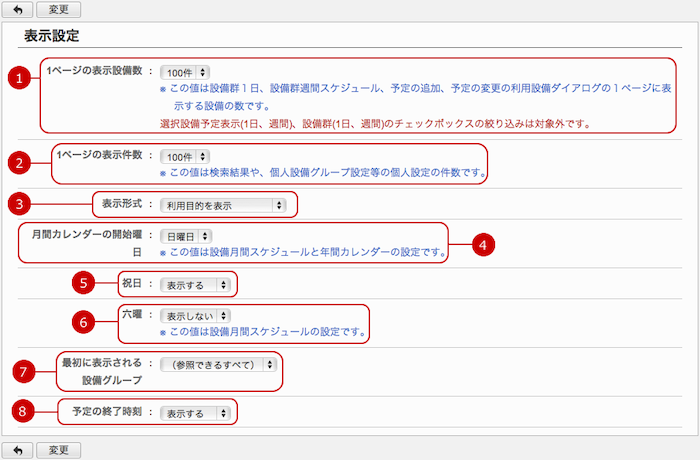Image resolution: width=700 pixels, height=460 pixels.
Task: Click the bottom 変更 button
Action: click(58, 450)
